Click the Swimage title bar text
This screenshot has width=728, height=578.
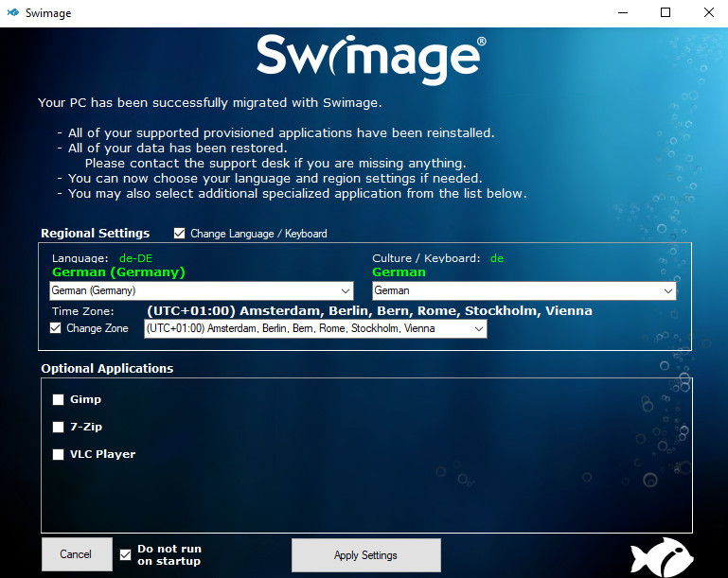pyautogui.click(x=48, y=13)
